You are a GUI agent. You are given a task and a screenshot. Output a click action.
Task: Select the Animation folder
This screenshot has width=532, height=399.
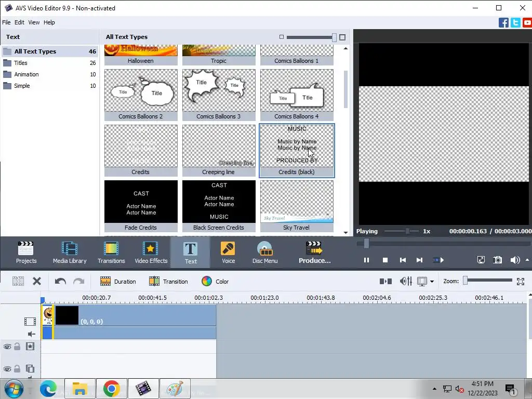49,74
